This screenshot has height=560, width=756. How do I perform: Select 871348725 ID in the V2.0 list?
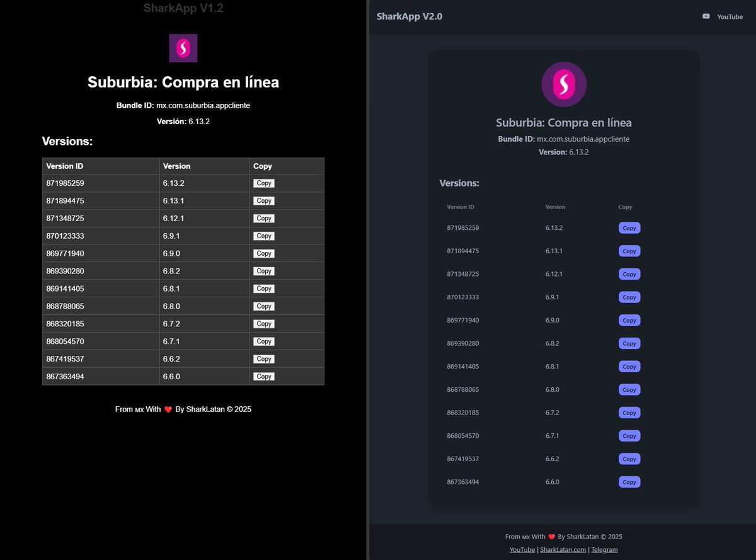(463, 274)
